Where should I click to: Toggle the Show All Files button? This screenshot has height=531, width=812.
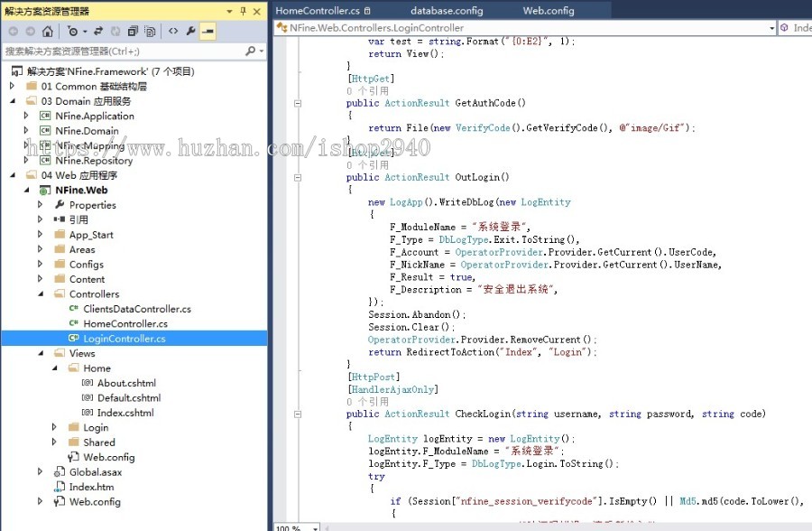coord(150,32)
